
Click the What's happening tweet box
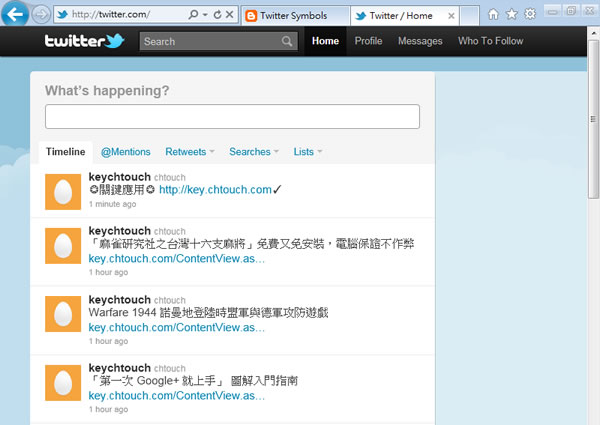(x=232, y=116)
